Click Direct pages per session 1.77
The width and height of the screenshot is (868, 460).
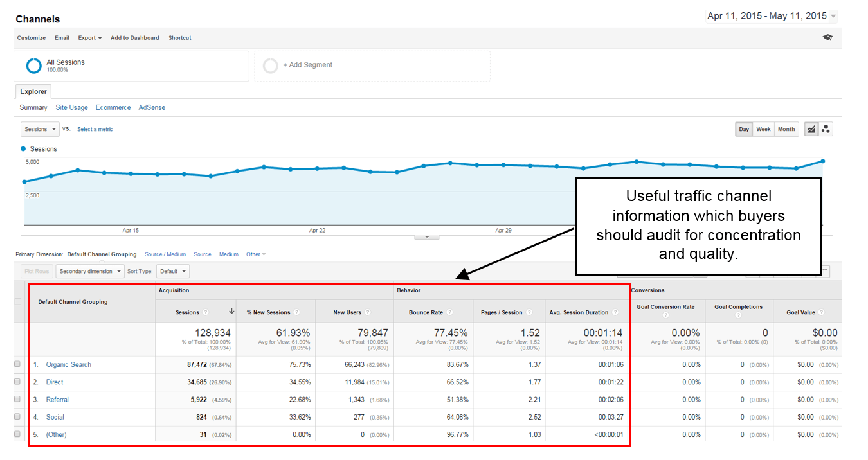click(x=536, y=382)
